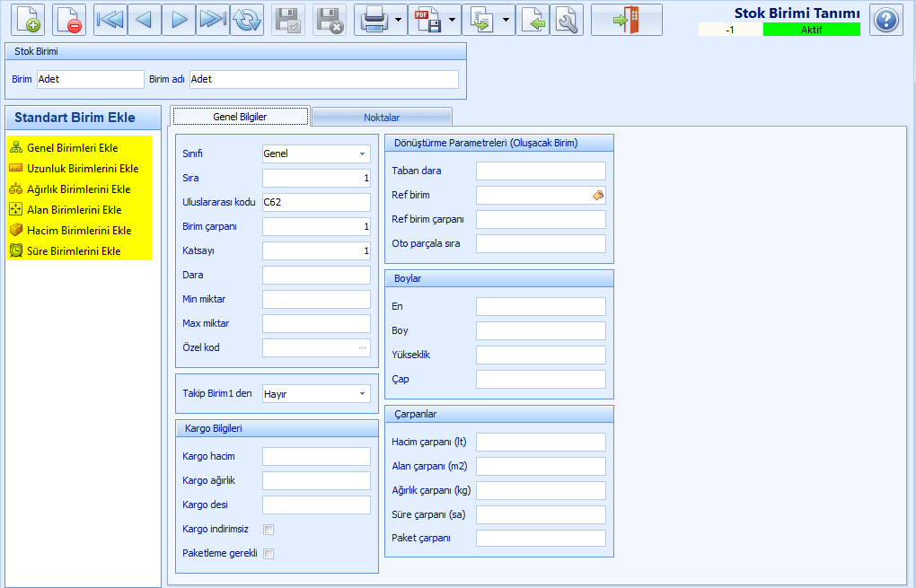
Task: Click the new record icon
Action: [28, 20]
